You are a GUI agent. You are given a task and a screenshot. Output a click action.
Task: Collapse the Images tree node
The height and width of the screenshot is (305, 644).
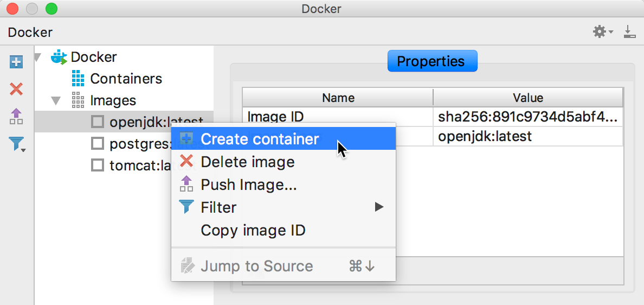56,100
